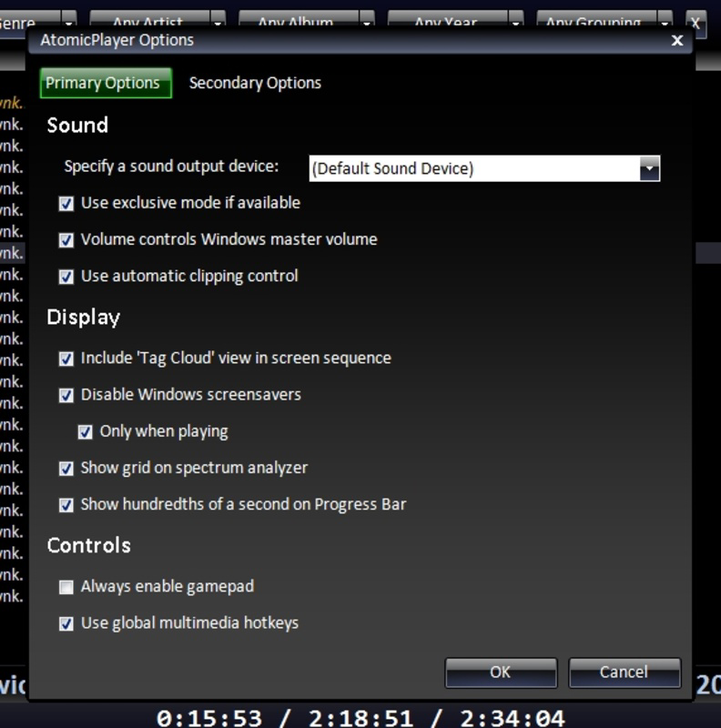The width and height of the screenshot is (721, 728).
Task: Toggle Use exclusive mode if available
Action: 66,203
